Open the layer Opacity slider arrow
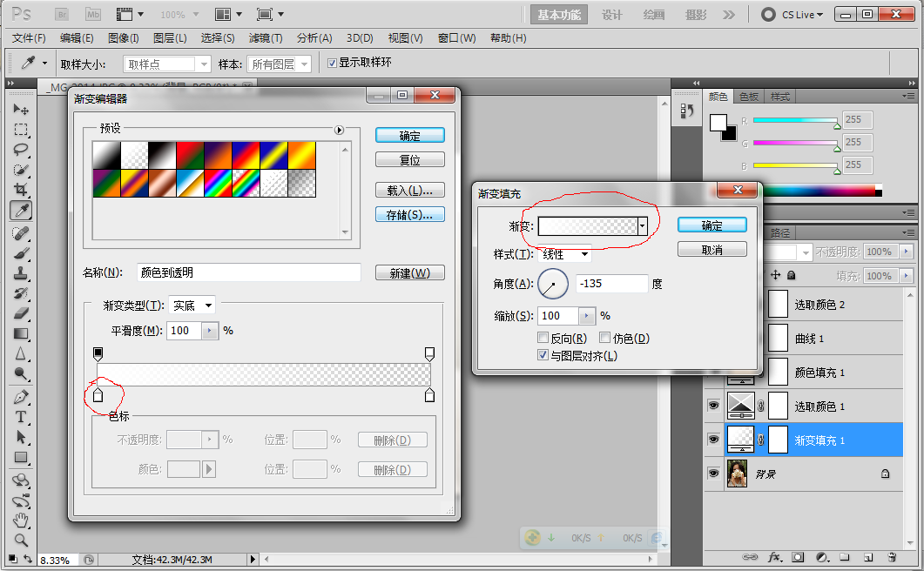The image size is (924, 571). (x=907, y=252)
